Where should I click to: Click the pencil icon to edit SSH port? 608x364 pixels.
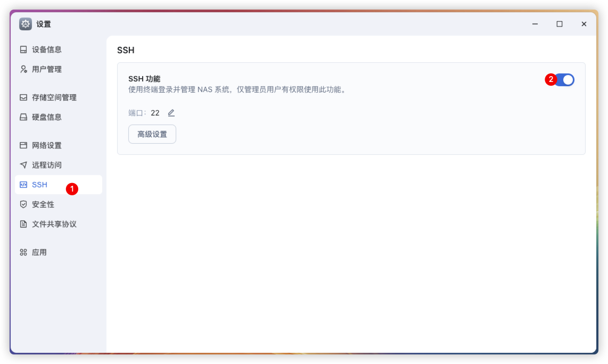tap(171, 113)
